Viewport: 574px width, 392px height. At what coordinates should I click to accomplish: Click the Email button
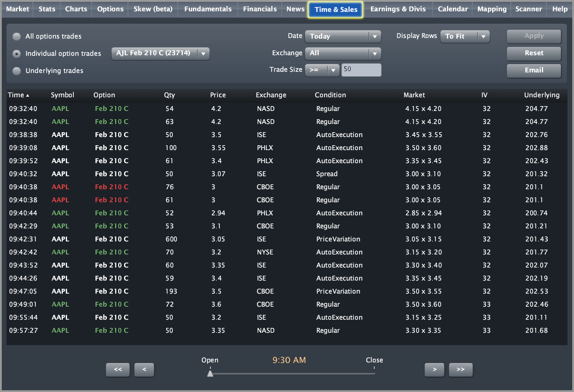[534, 71]
